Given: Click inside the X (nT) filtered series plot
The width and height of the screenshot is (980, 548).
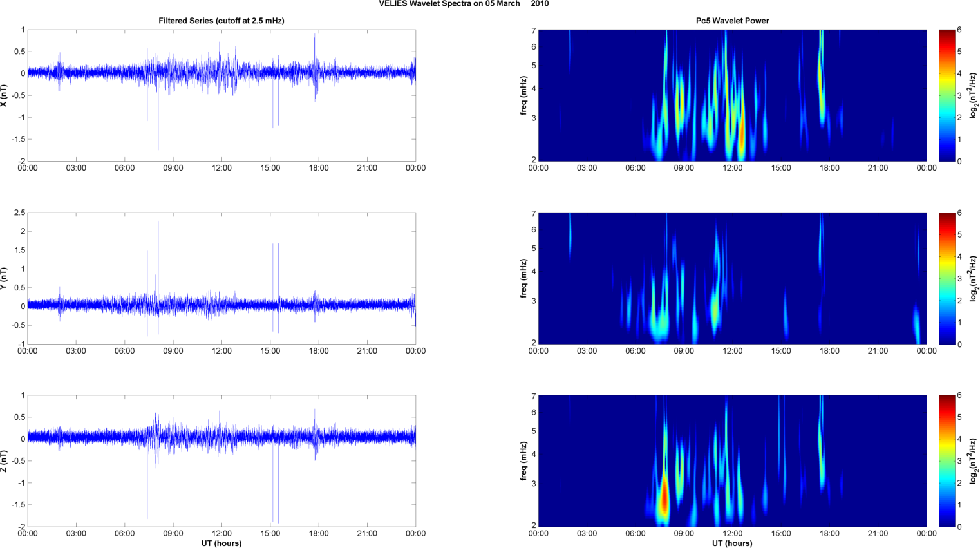Looking at the screenshot, I should pos(221,95).
